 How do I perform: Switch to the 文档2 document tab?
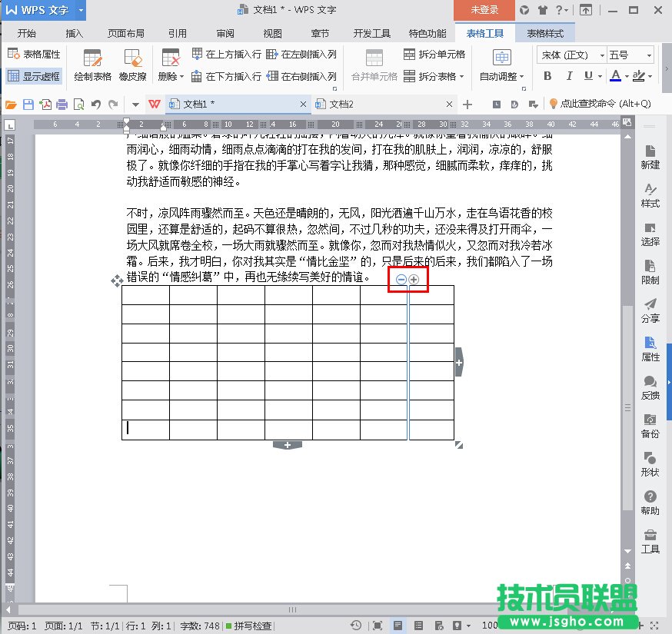pyautogui.click(x=341, y=104)
